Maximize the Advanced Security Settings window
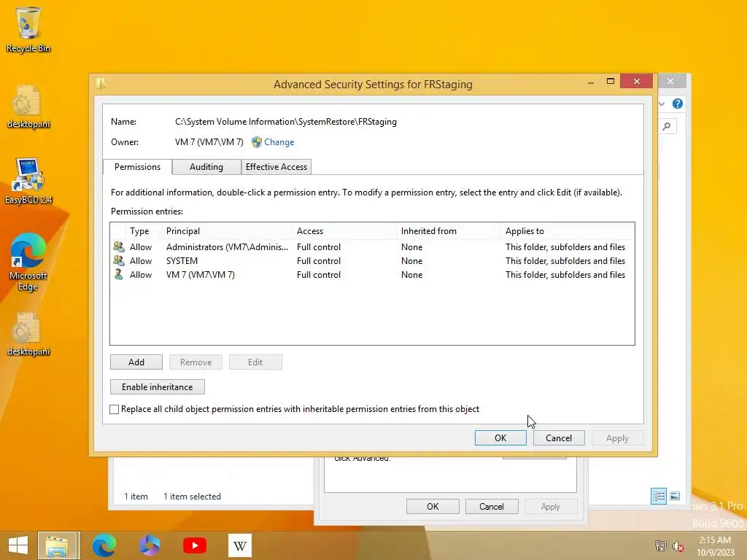 coord(611,82)
